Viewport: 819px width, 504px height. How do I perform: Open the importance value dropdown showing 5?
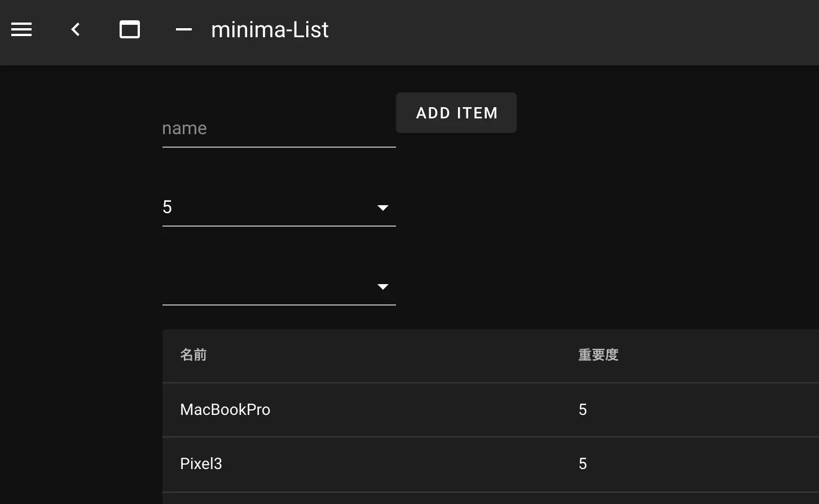(x=279, y=207)
